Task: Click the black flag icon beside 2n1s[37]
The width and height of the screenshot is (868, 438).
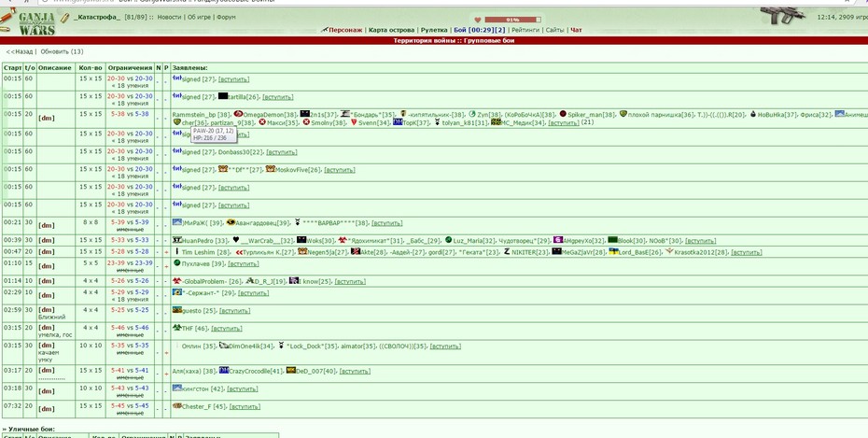Action: click(305, 114)
